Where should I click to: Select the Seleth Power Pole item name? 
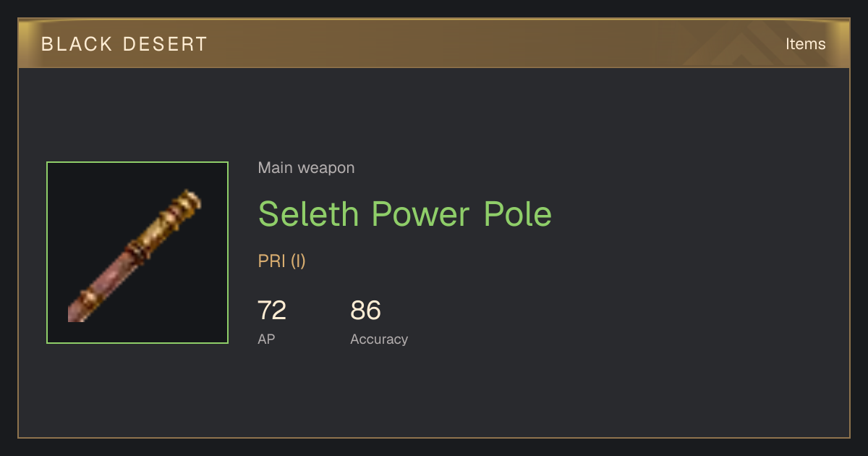(x=404, y=214)
